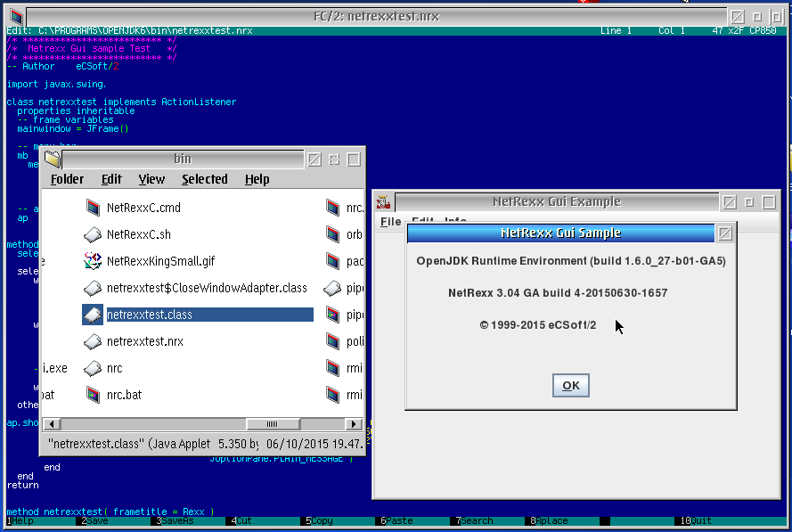Close the NetRexx Gui Sample dialog via its title button
This screenshot has height=532, width=792.
pyautogui.click(x=725, y=233)
